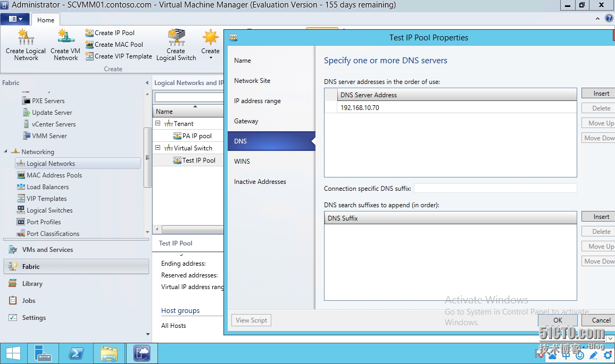Open the Jobs workspace
This screenshot has height=364, width=615.
click(76, 301)
